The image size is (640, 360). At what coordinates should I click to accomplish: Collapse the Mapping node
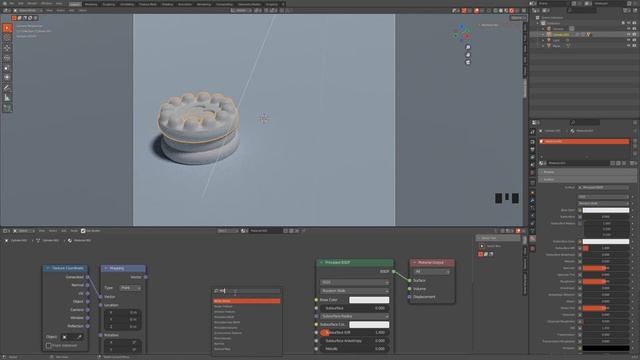click(x=106, y=268)
